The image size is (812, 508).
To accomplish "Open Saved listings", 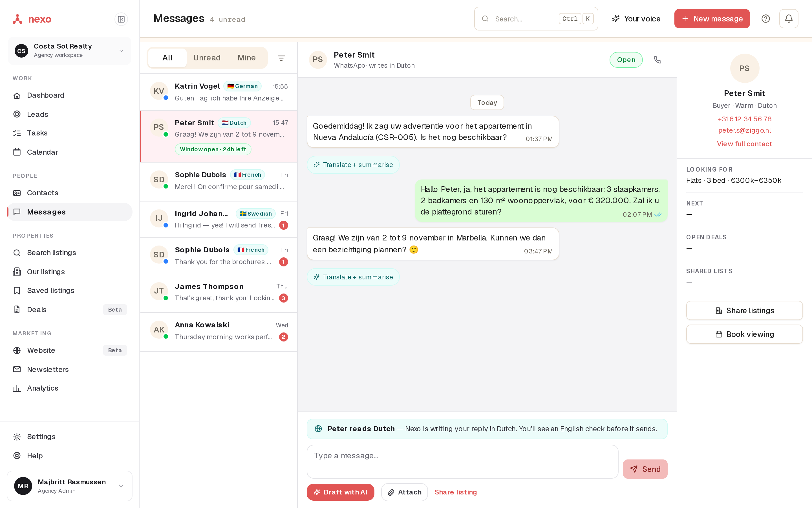I will 70,291.
